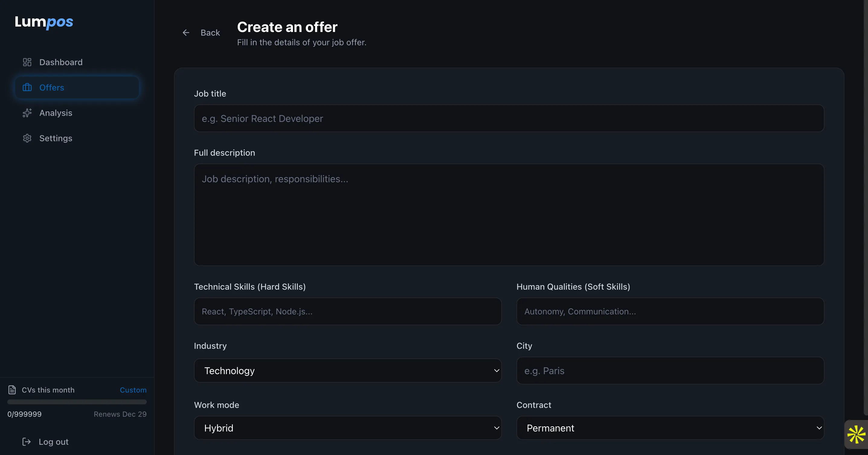The image size is (868, 455).
Task: Click the City input field
Action: tap(670, 371)
